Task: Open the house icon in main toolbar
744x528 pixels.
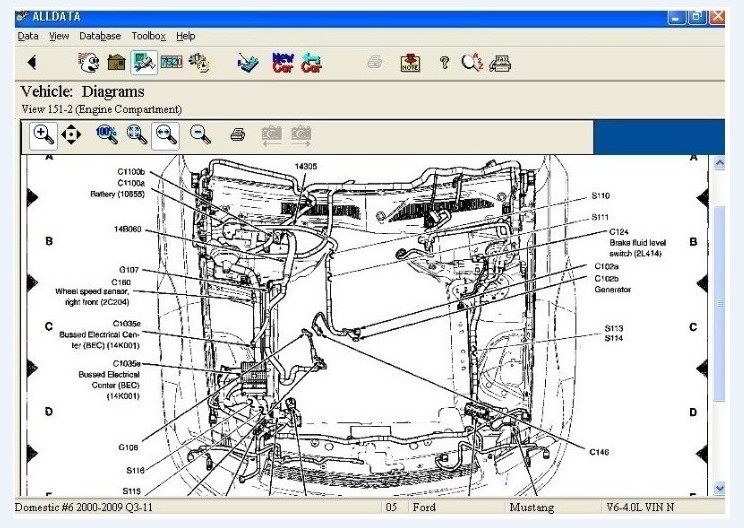Action: point(116,62)
